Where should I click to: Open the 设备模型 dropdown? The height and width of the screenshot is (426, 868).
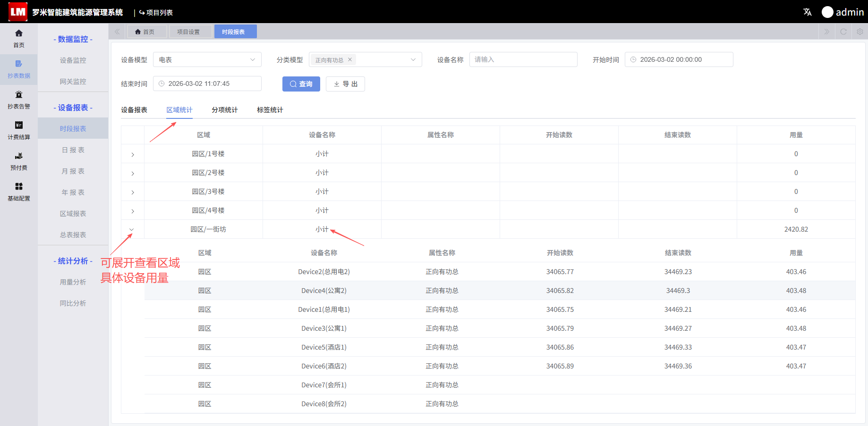click(x=207, y=59)
